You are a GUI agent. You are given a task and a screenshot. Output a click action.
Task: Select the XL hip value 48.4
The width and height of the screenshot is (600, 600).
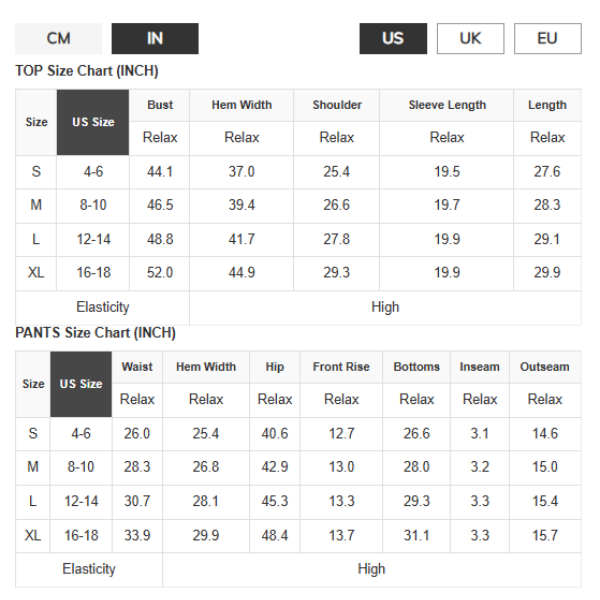(x=275, y=536)
